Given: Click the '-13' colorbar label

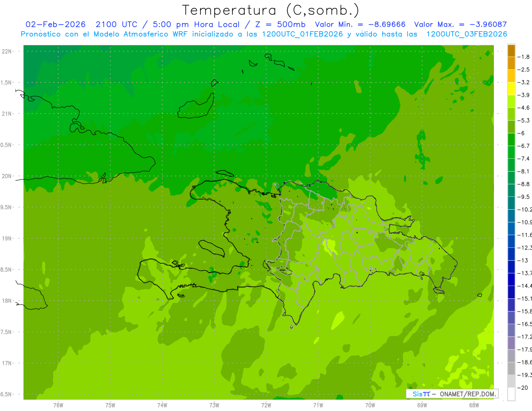Looking at the screenshot, I should coord(522,260).
